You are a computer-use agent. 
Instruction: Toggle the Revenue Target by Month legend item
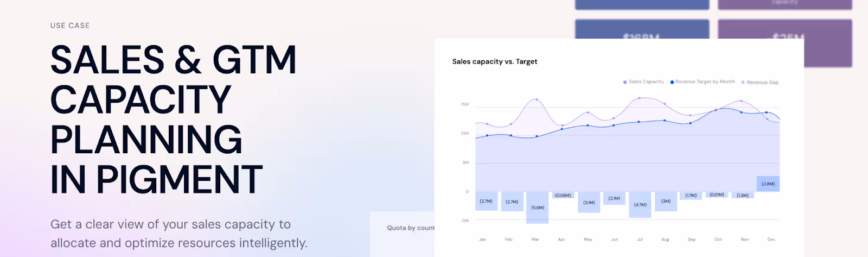tap(703, 82)
